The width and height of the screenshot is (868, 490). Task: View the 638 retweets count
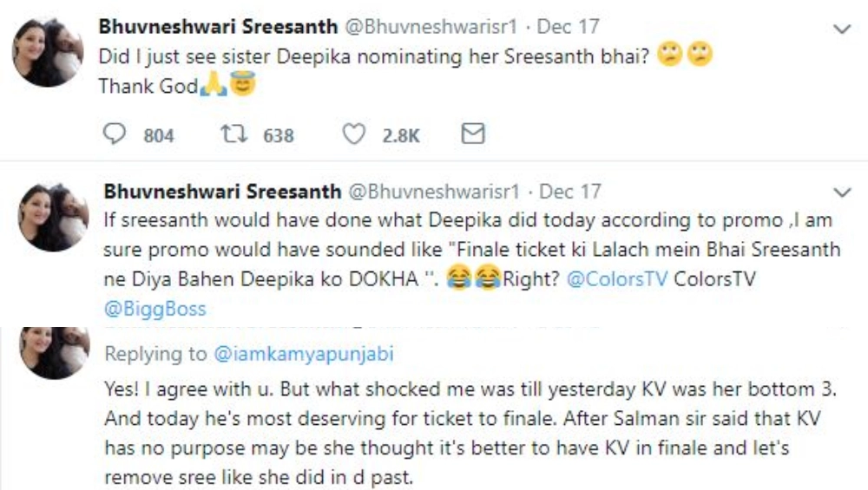(278, 135)
